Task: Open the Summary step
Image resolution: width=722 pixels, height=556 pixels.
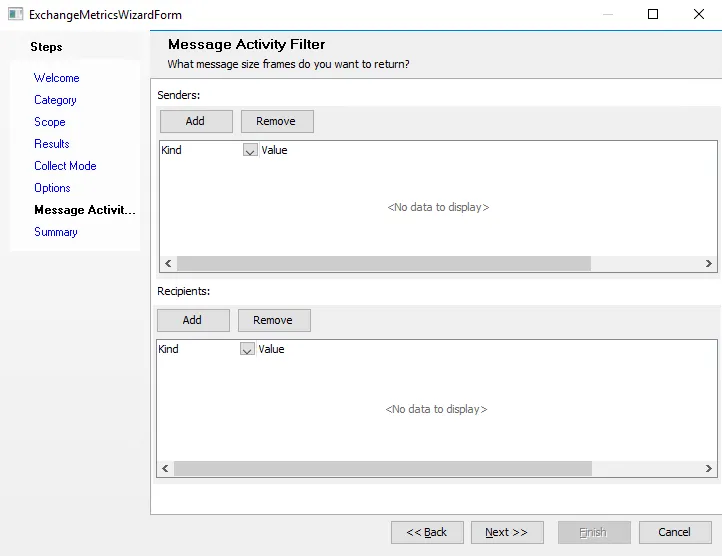Action: coord(56,232)
